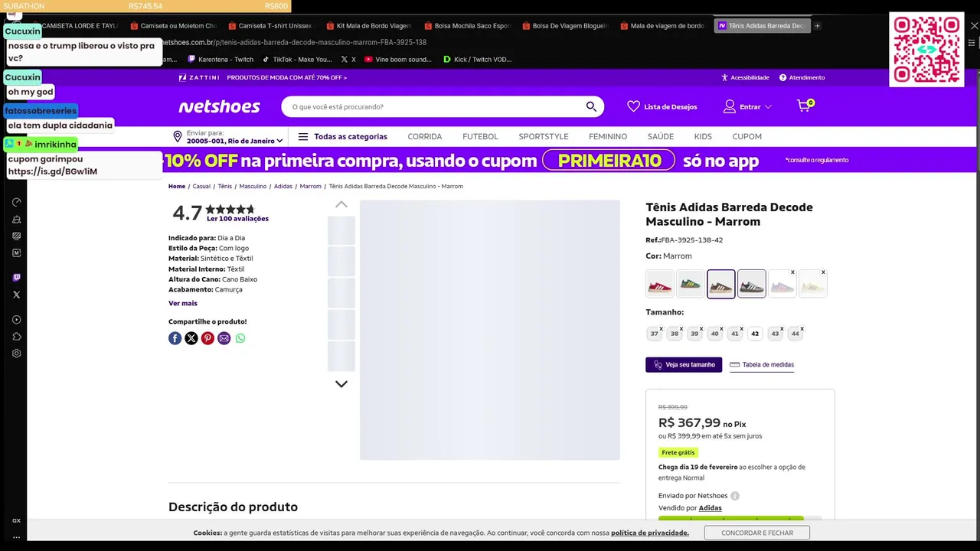Select size 44
This screenshot has height=551, width=980.
pyautogui.click(x=795, y=334)
